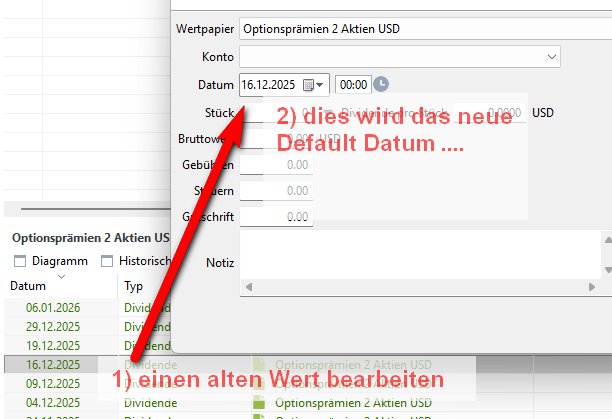Viewport: 612px width, 419px height.
Task: Sort by the Datum column header
Action: click(x=28, y=286)
